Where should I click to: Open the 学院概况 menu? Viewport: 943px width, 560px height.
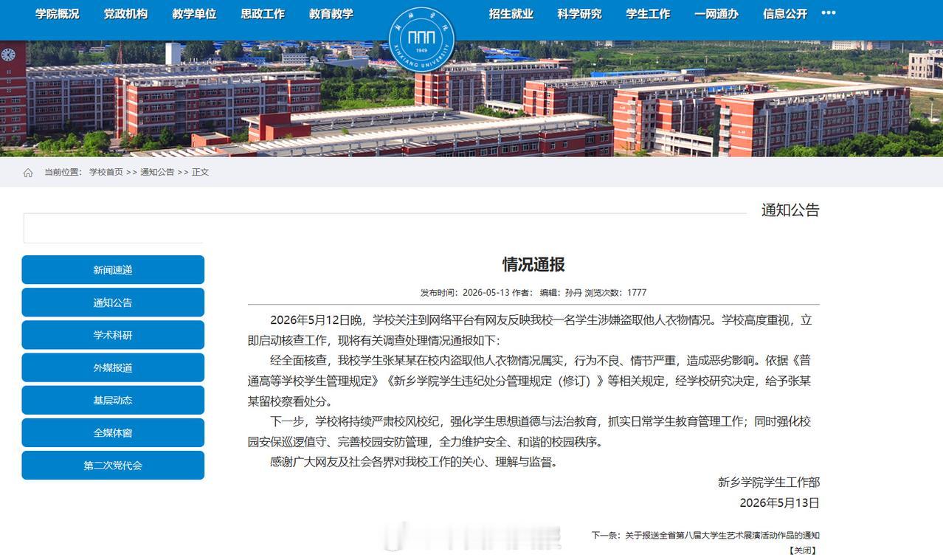click(58, 13)
